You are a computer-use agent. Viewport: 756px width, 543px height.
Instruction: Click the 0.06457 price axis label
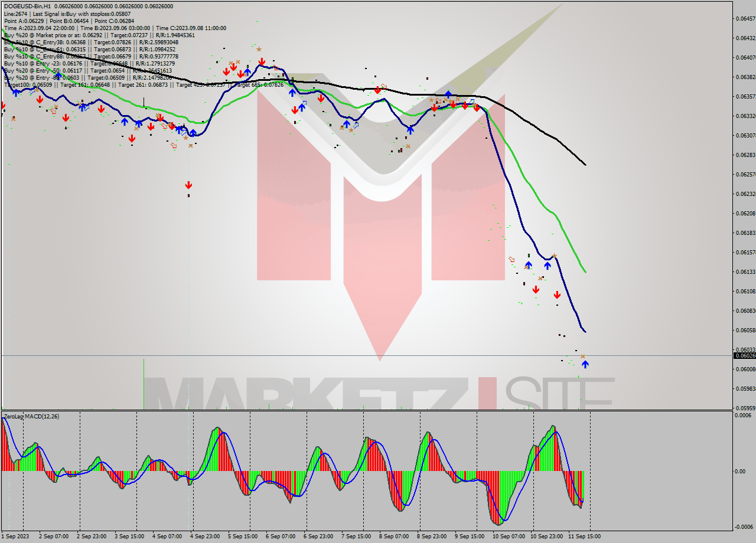click(746, 18)
